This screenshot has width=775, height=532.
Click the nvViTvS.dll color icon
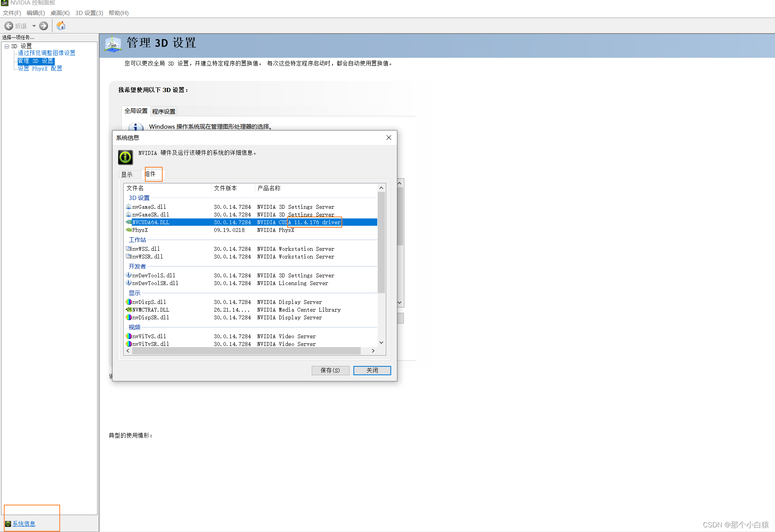click(129, 336)
